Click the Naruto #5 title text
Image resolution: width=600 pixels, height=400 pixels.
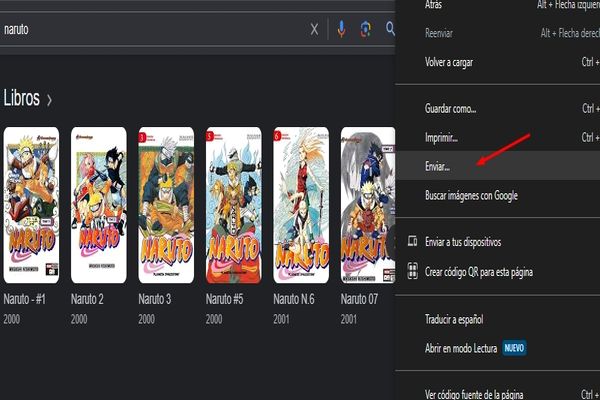(225, 299)
